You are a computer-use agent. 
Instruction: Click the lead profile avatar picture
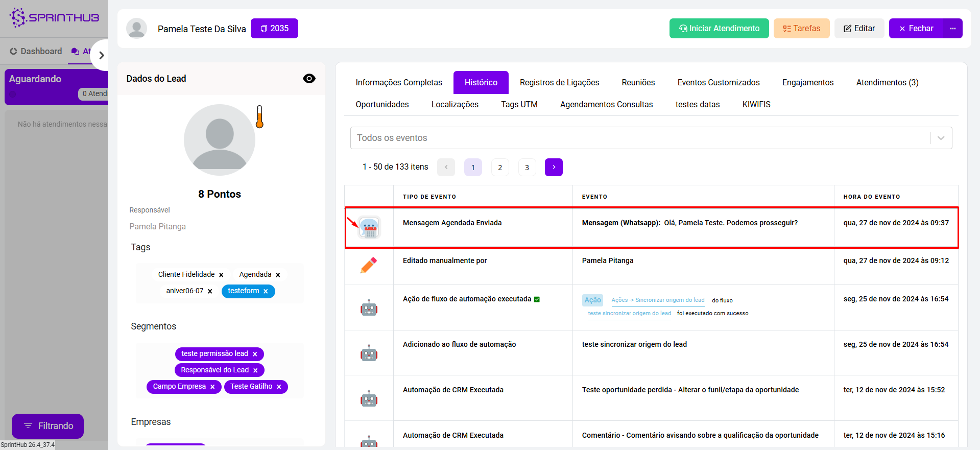220,140
